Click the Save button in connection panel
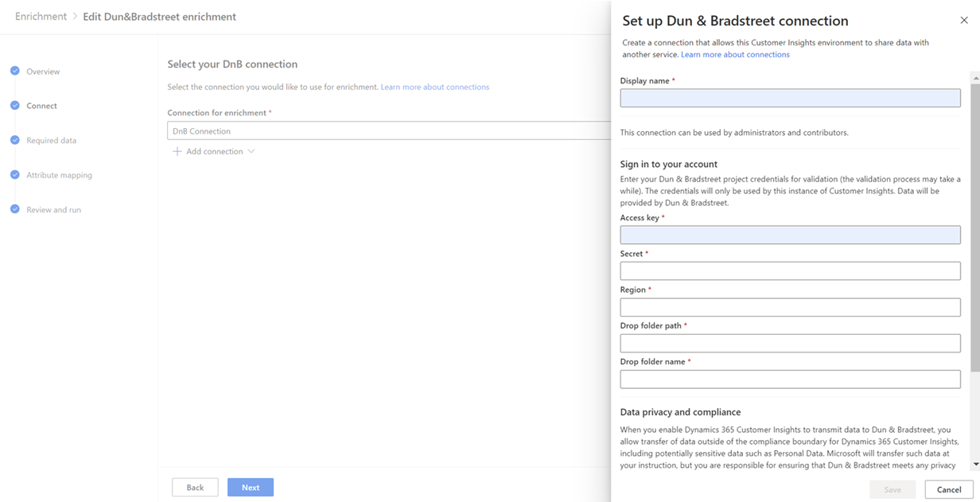The image size is (980, 502). point(892,490)
